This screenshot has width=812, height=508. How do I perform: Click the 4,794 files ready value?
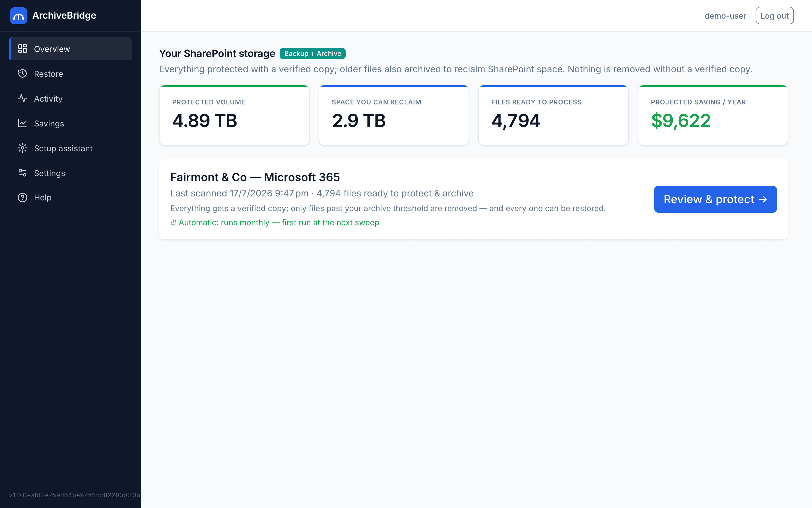pyautogui.click(x=516, y=121)
